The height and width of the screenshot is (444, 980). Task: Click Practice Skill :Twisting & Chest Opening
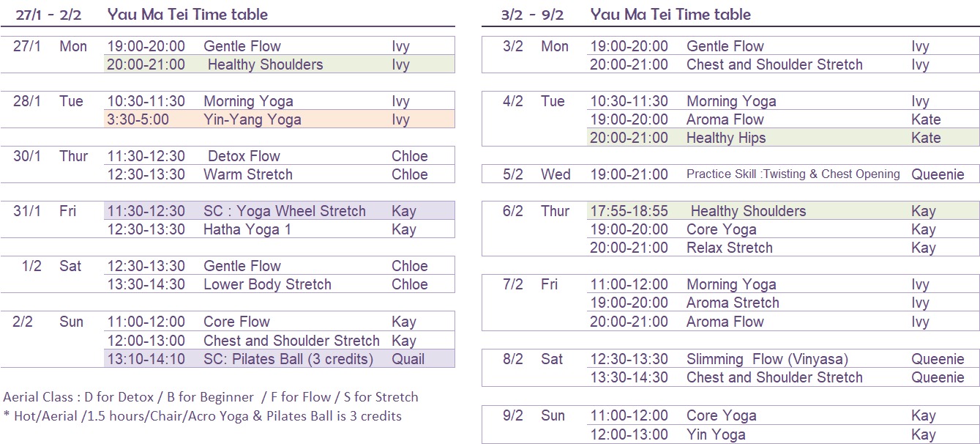click(x=793, y=174)
